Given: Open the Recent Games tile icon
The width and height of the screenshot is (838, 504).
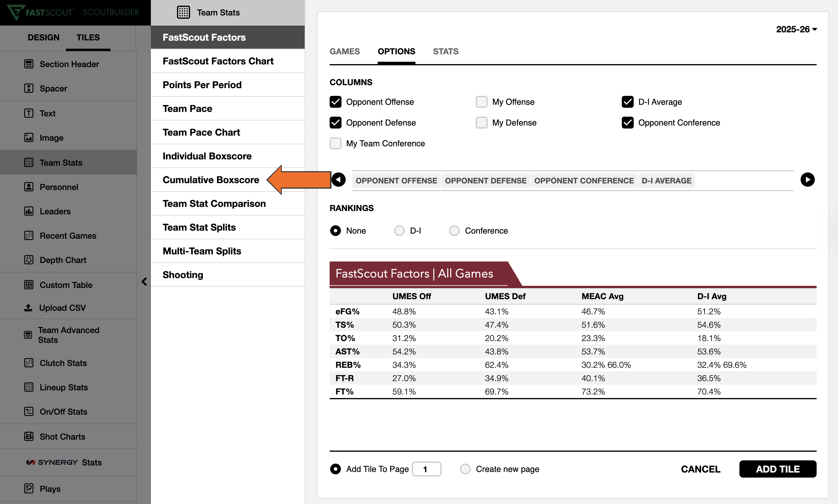Looking at the screenshot, I should (29, 235).
